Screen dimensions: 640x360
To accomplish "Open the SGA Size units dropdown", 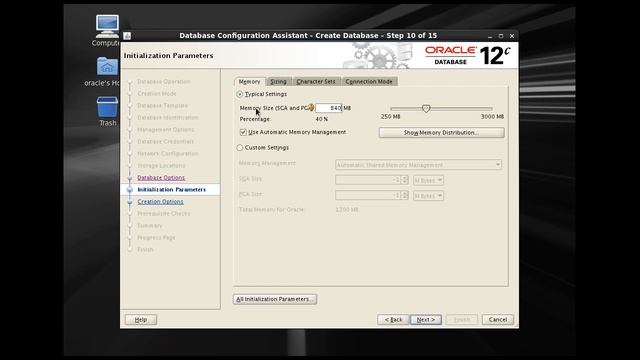I will tap(428, 180).
